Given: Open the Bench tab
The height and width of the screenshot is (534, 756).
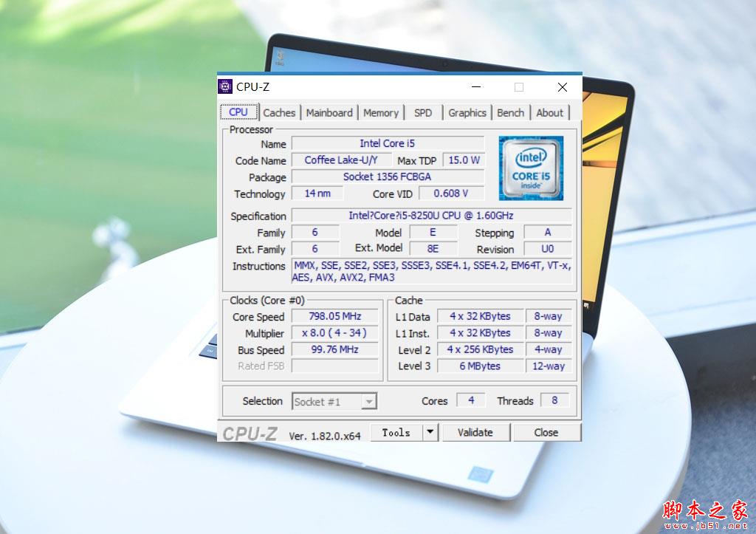Looking at the screenshot, I should [x=511, y=113].
